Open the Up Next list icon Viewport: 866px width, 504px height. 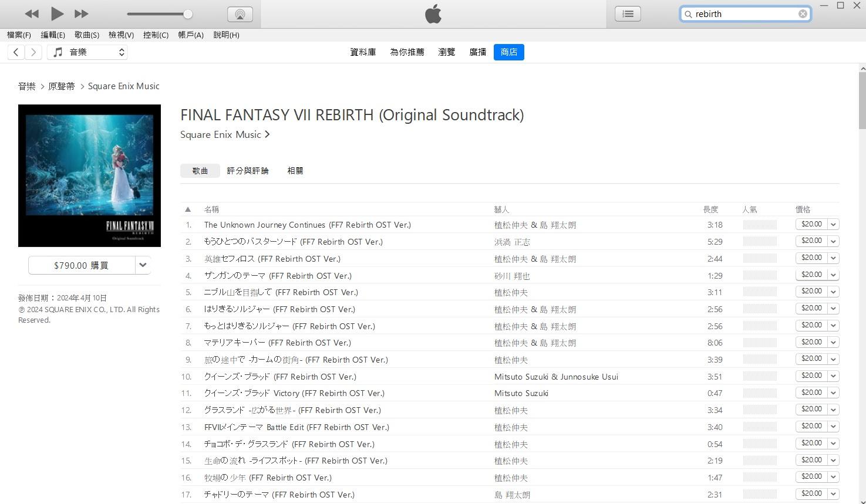point(628,13)
